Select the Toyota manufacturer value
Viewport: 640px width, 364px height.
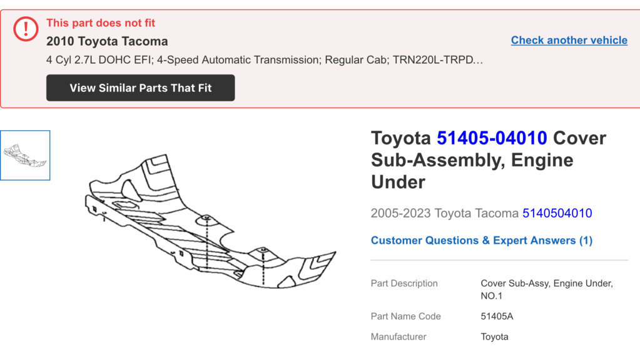494,336
